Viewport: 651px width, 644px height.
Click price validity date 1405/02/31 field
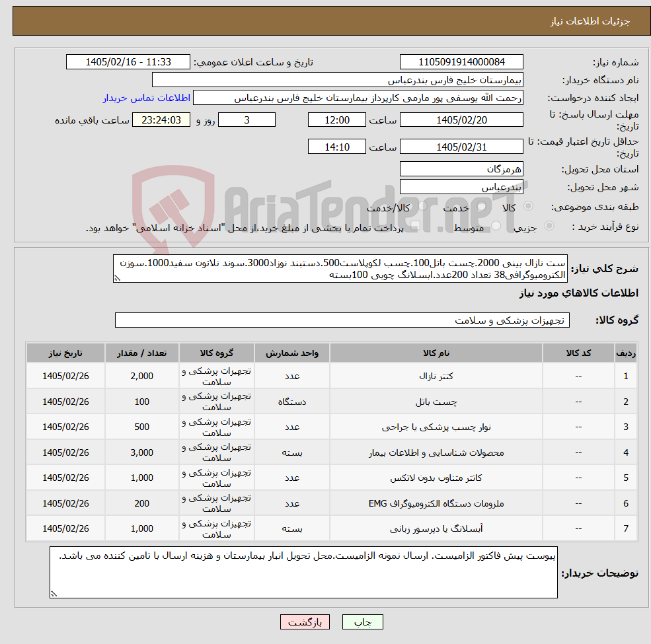click(x=461, y=147)
